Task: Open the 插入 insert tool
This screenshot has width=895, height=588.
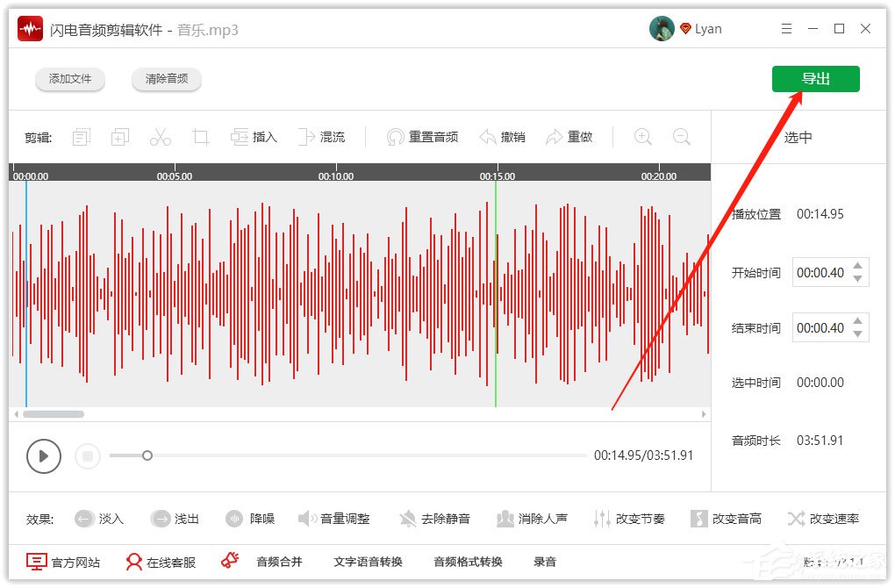Action: (x=254, y=136)
